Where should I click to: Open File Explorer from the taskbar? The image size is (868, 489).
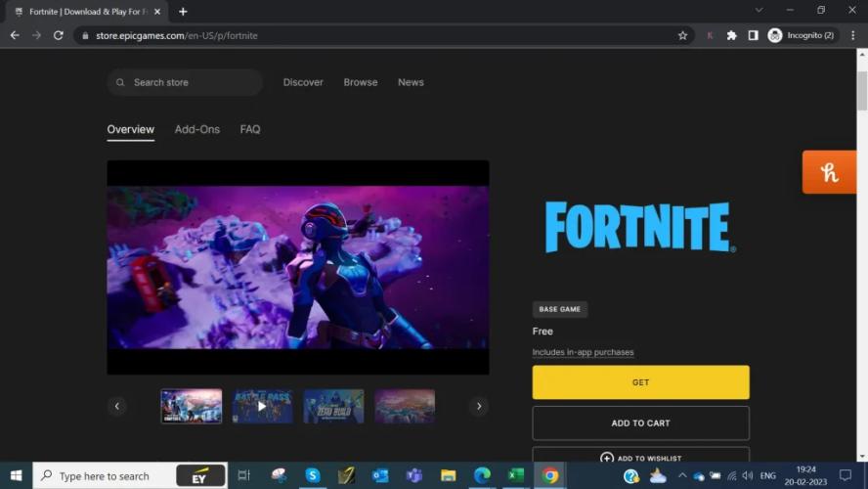448,475
